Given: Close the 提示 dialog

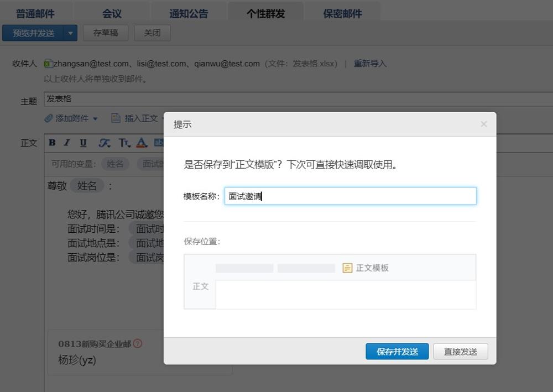Looking at the screenshot, I should coord(483,124).
